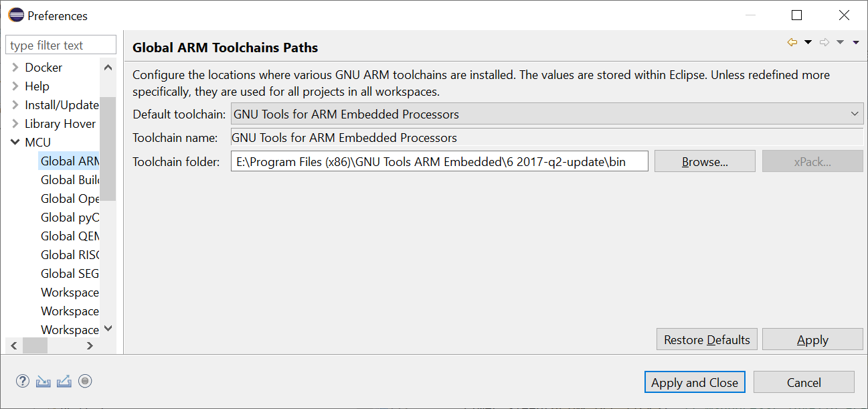Image resolution: width=868 pixels, height=409 pixels.
Task: Open the page view menu triangle icon
Action: point(856,43)
